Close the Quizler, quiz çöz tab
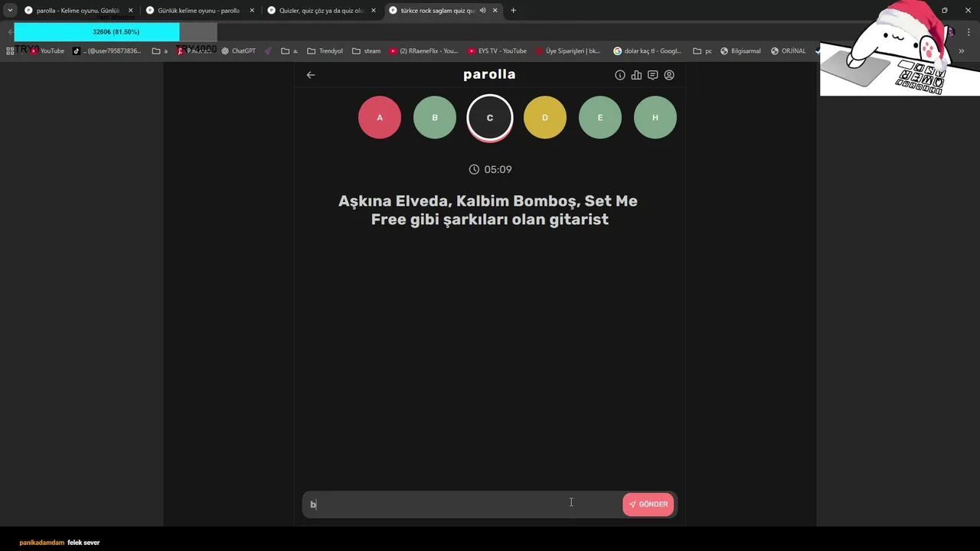 (x=374, y=11)
